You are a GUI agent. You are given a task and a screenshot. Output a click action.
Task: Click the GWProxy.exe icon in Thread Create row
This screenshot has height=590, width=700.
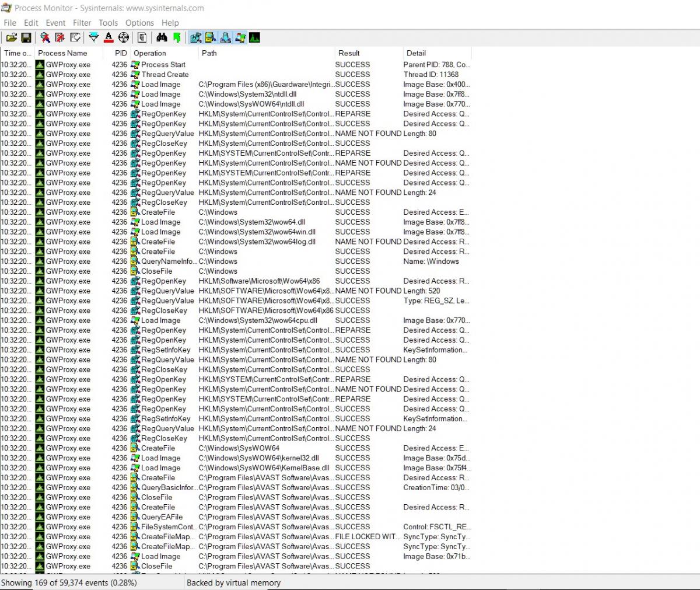click(x=40, y=75)
